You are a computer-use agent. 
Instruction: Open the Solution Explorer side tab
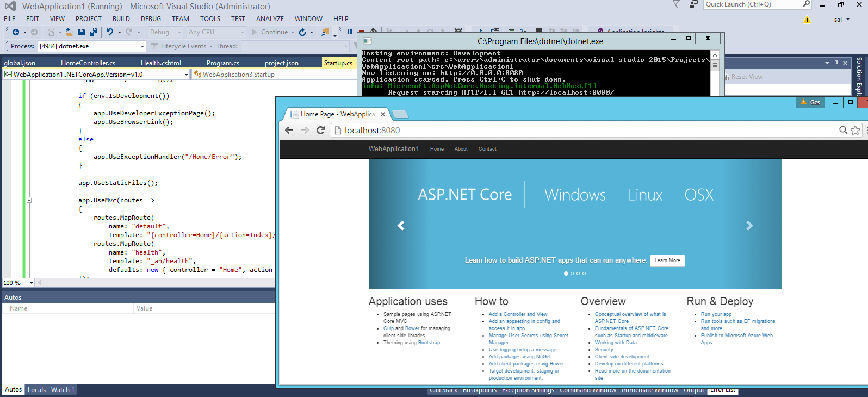tap(859, 77)
